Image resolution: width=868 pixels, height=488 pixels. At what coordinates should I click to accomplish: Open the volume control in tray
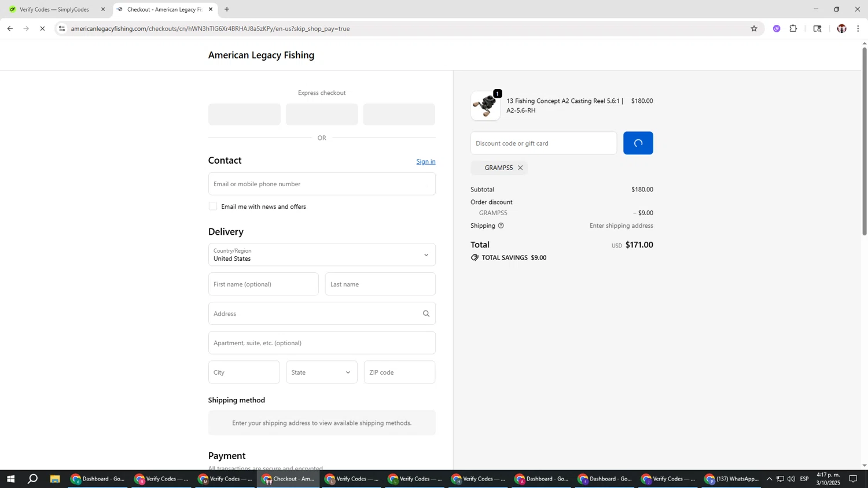(791, 479)
